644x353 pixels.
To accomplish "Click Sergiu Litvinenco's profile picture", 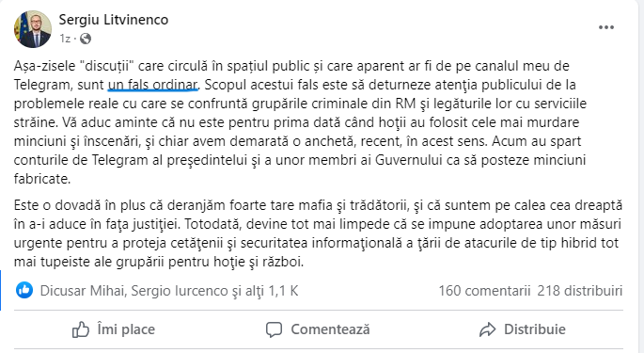I will 33,29.
